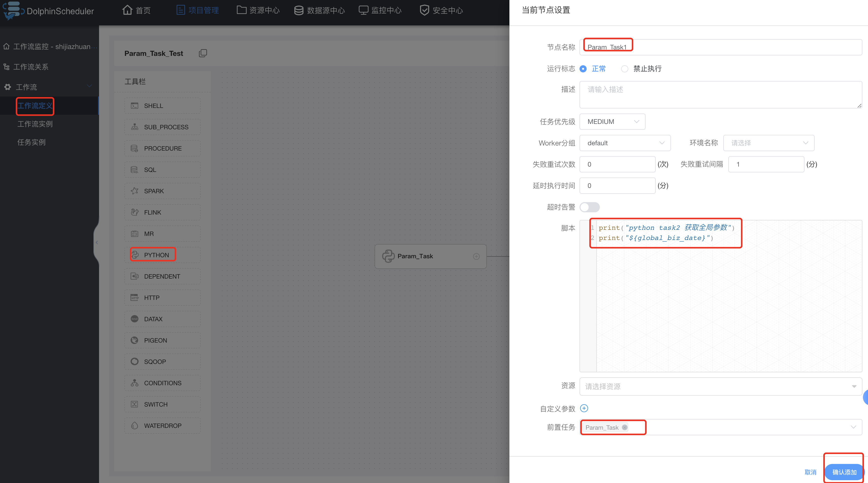This screenshot has width=868, height=483.
Task: Select the 正常 run flag radio
Action: [x=583, y=69]
